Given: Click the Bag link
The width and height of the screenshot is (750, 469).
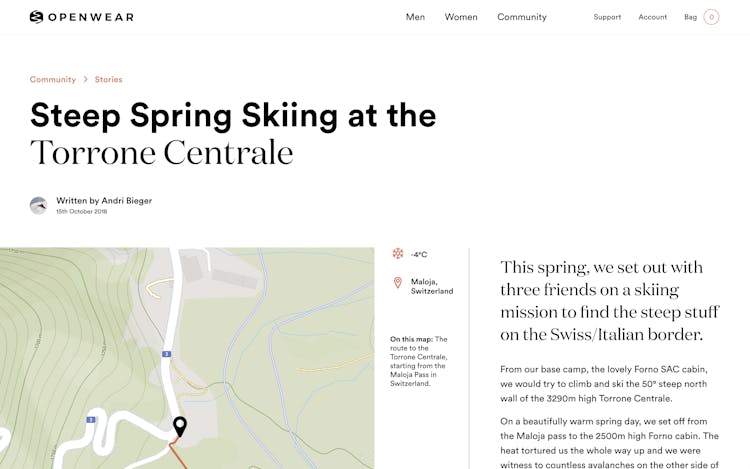Looking at the screenshot, I should (x=690, y=17).
